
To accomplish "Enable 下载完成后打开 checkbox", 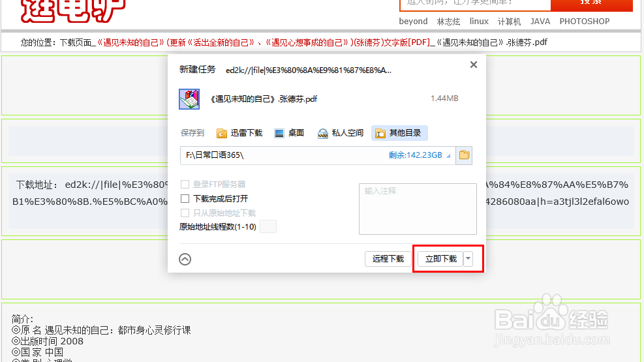I will [x=185, y=199].
